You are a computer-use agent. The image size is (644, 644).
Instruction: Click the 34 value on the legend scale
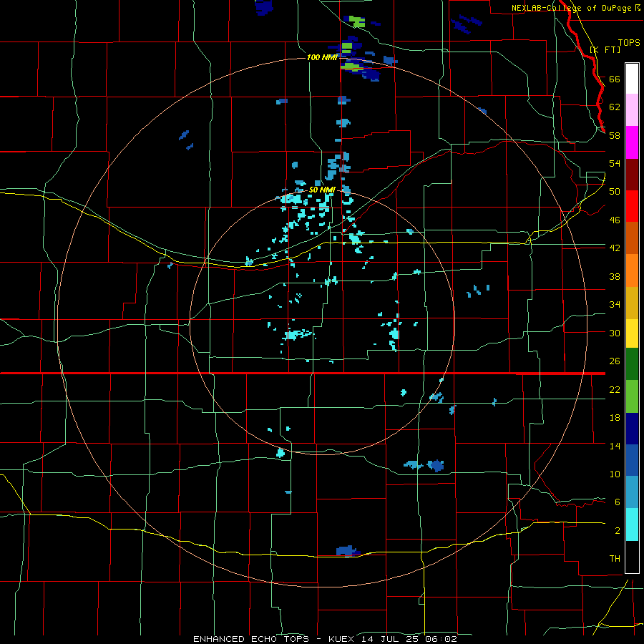(615, 304)
